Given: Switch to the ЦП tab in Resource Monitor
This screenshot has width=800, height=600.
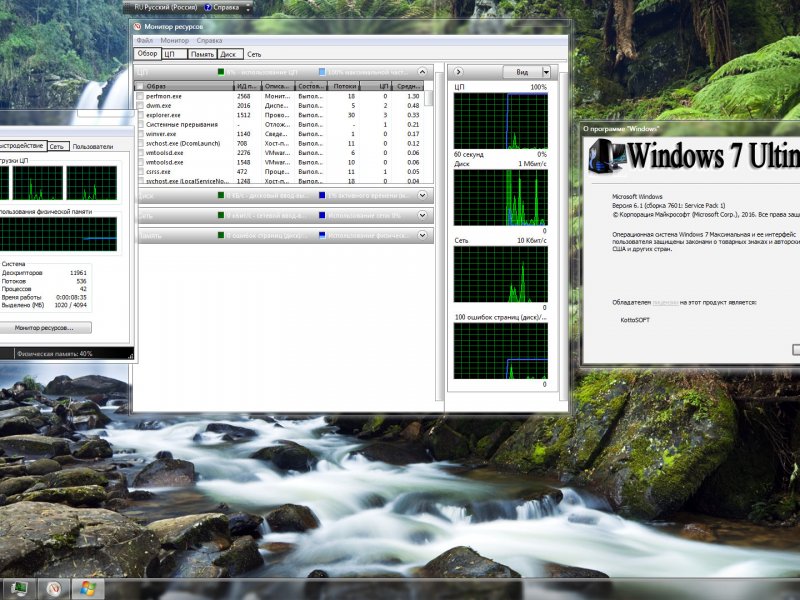Looking at the screenshot, I should 174,54.
